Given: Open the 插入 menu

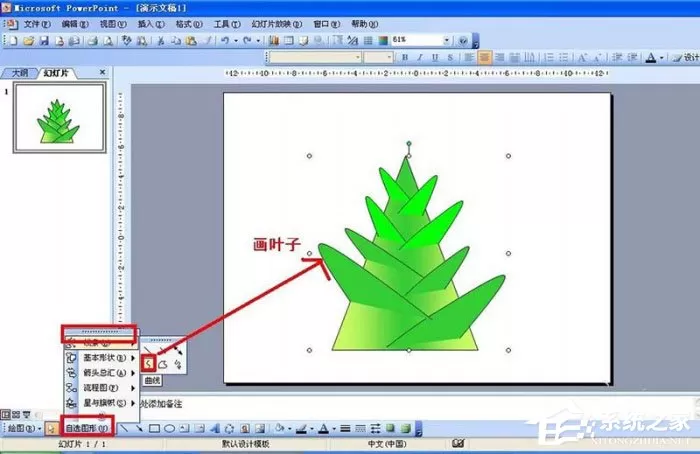Looking at the screenshot, I should click(x=150, y=24).
